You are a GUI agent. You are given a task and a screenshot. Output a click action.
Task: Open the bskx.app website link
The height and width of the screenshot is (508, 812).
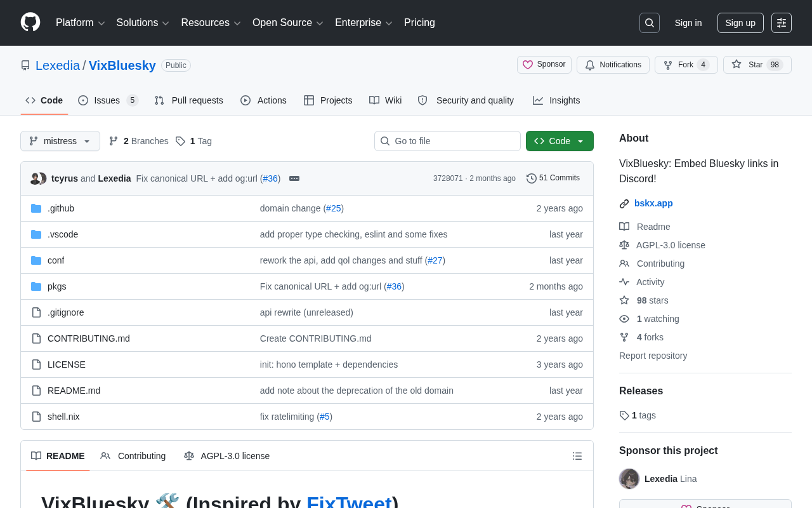[653, 203]
